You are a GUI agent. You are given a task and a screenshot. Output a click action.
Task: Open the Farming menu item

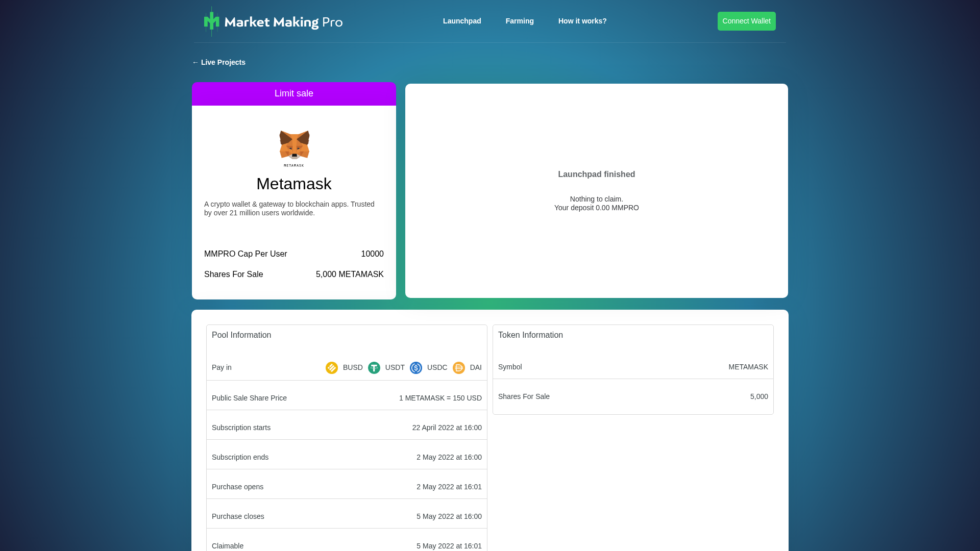[x=520, y=21]
